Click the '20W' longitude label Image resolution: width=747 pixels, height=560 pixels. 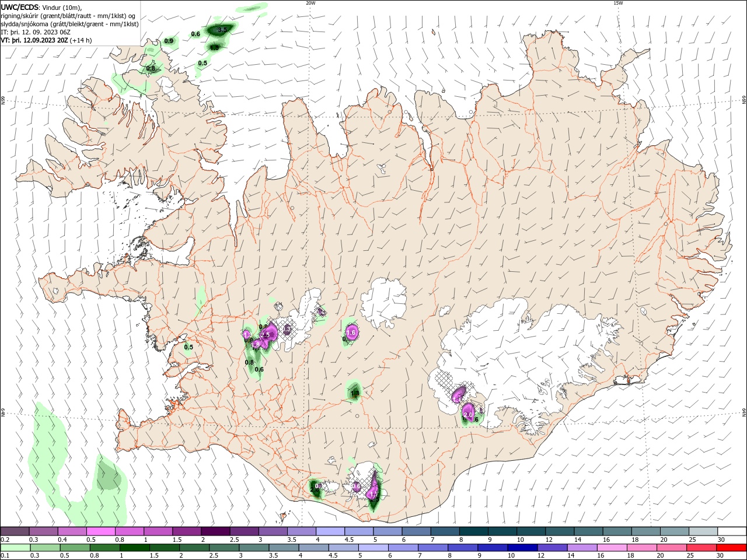point(310,3)
